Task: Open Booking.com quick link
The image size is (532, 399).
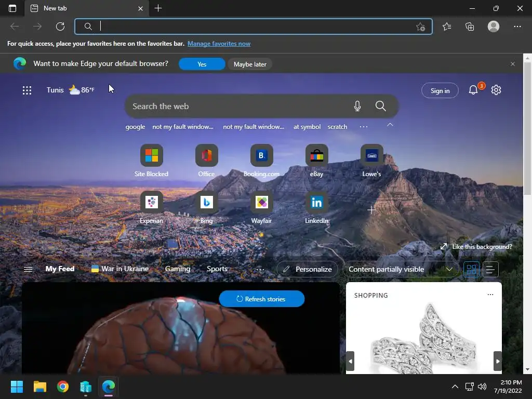Action: click(x=262, y=161)
